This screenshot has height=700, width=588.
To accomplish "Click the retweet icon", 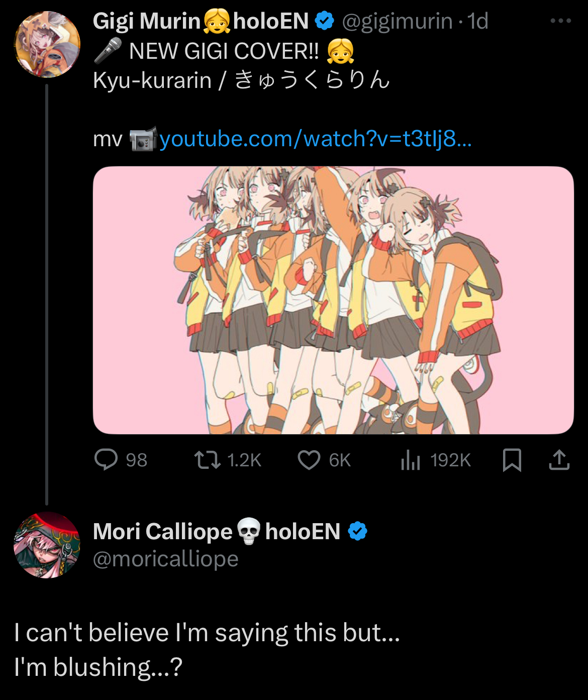I will [208, 460].
